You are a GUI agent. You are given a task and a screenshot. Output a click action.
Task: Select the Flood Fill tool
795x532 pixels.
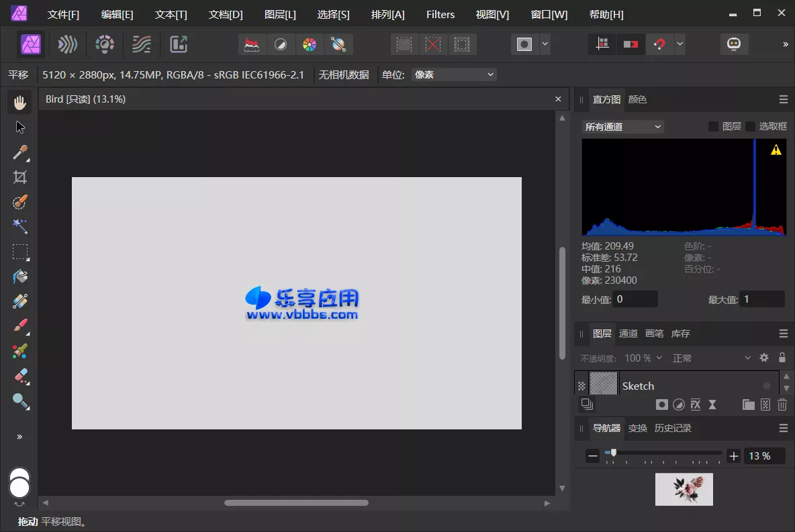[x=19, y=276]
